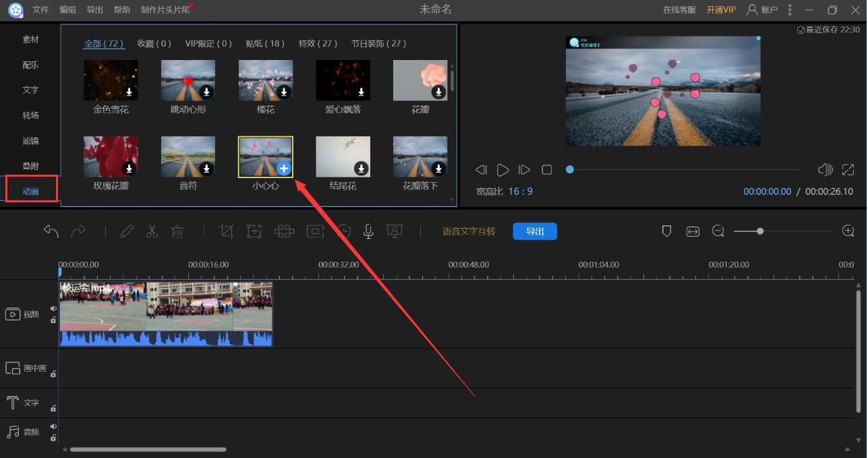Download the 樱花 animation
This screenshot has width=868, height=458.
point(284,92)
